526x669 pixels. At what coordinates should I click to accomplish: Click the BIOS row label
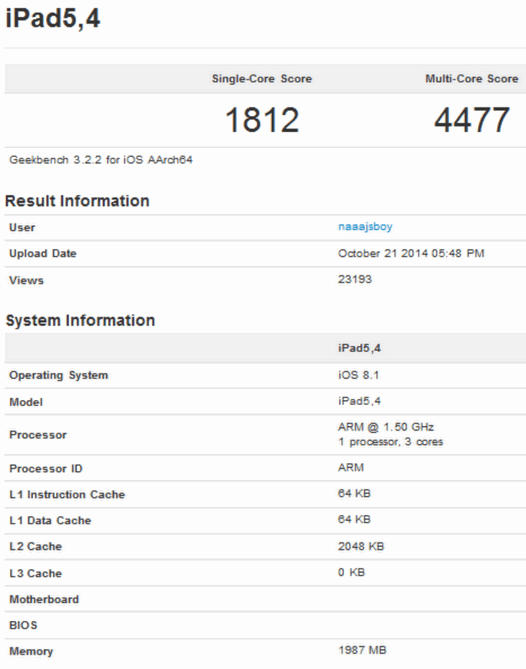[23, 625]
